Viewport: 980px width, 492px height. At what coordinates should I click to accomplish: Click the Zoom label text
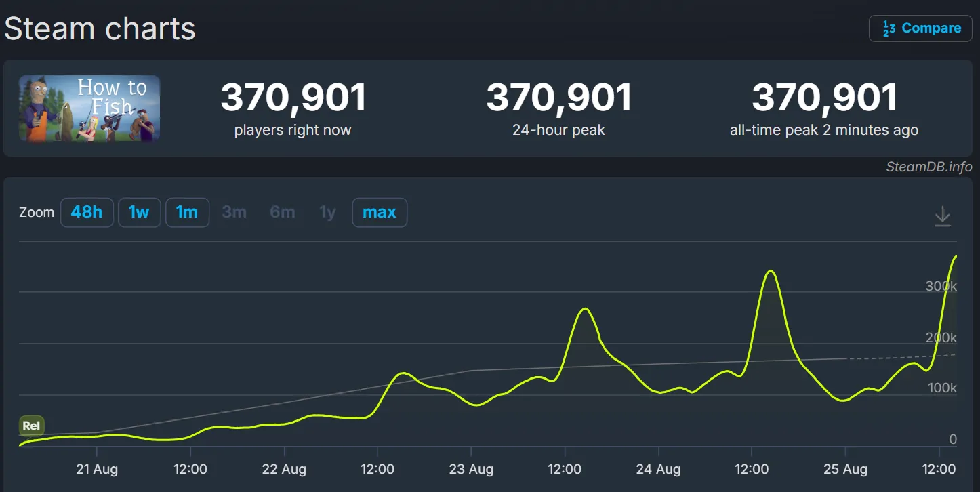point(37,212)
